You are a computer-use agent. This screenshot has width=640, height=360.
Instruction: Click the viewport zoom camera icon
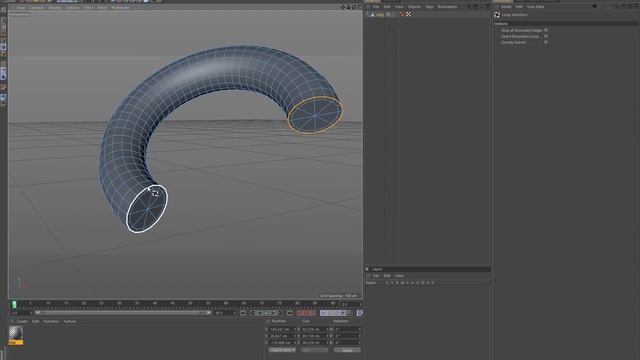click(349, 7)
